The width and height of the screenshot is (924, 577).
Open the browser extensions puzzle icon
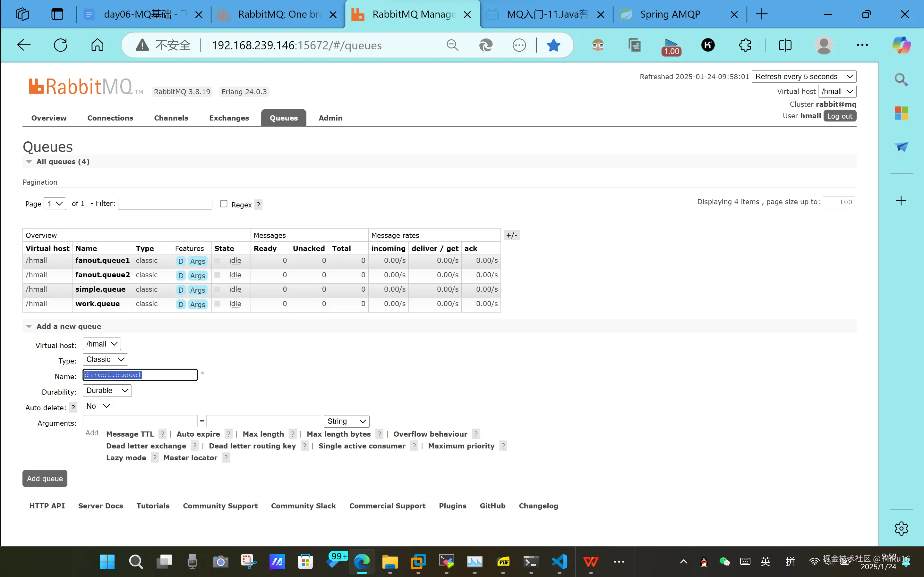pos(745,46)
